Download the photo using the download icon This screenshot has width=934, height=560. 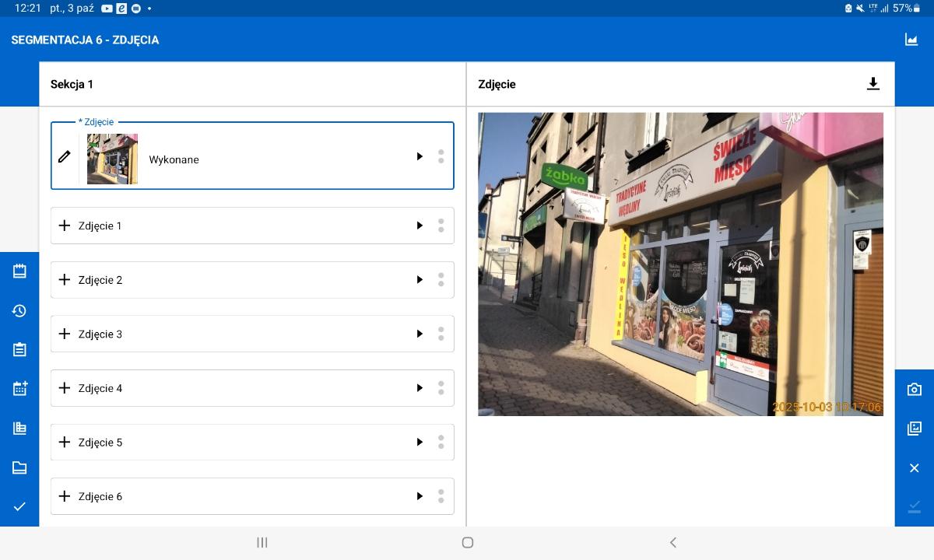pos(873,84)
